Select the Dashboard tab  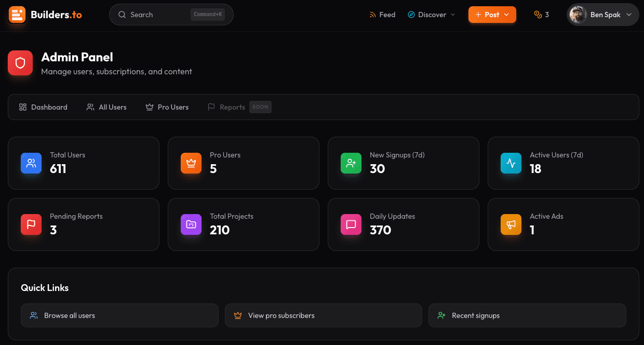coord(44,107)
